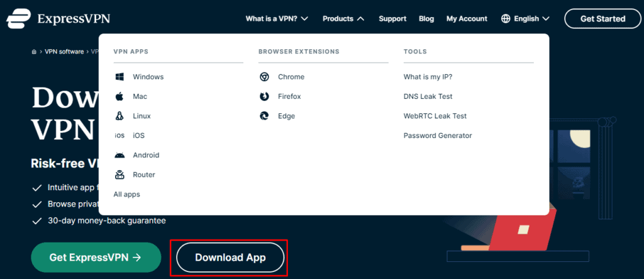Click the Chrome browser extension icon
The image size is (644, 279).
click(265, 77)
